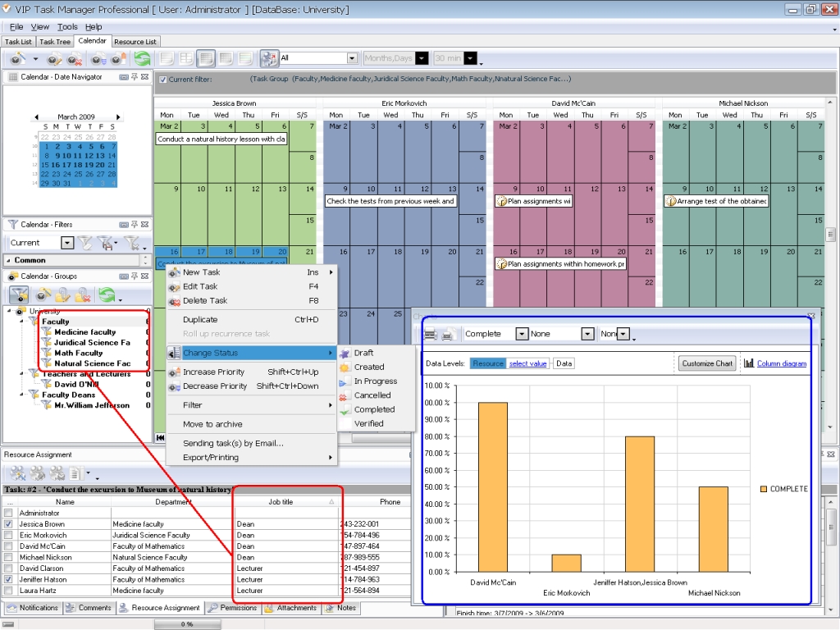The height and width of the screenshot is (630, 840).
Task: Uncheck Jessica Brown in resource assignment list
Action: pos(9,524)
